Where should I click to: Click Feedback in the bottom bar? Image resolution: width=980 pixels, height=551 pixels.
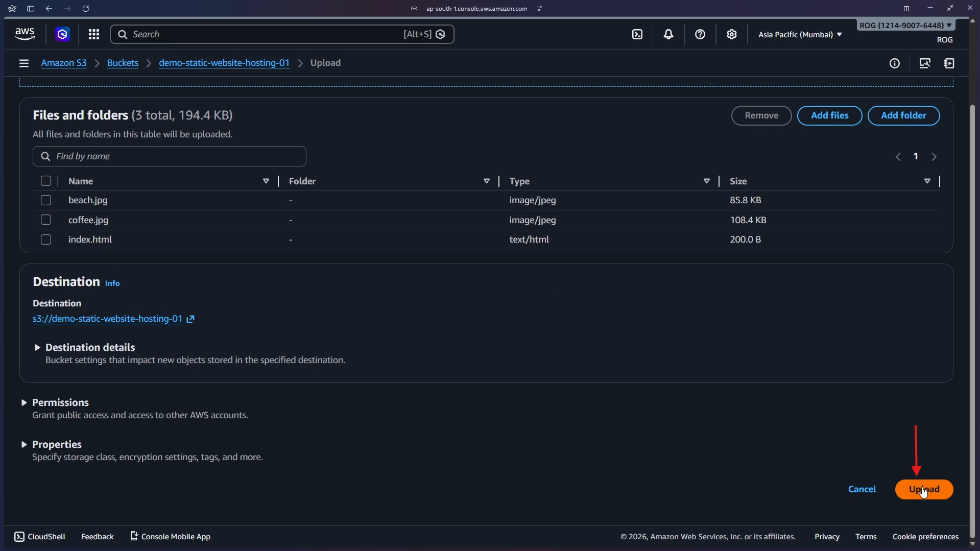click(x=97, y=536)
